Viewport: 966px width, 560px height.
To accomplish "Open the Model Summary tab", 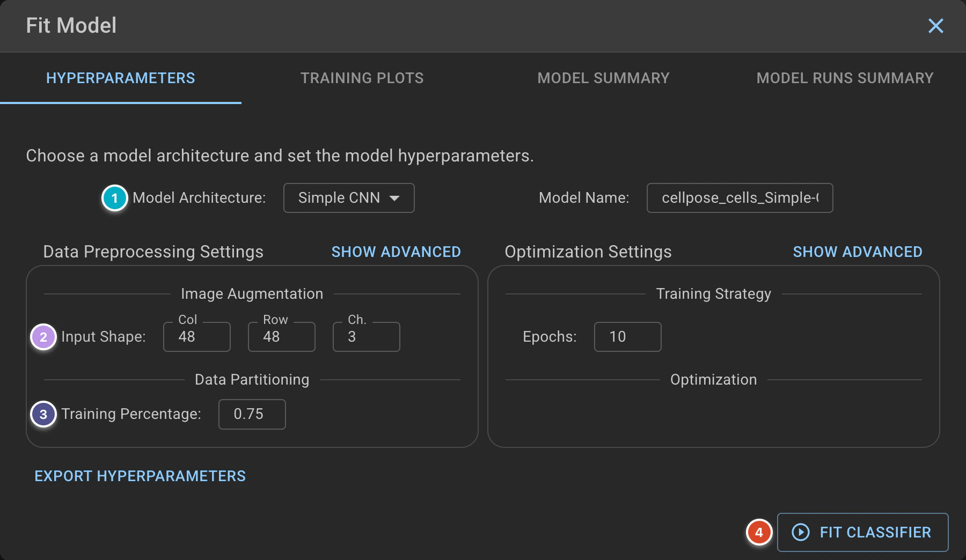I will [604, 78].
